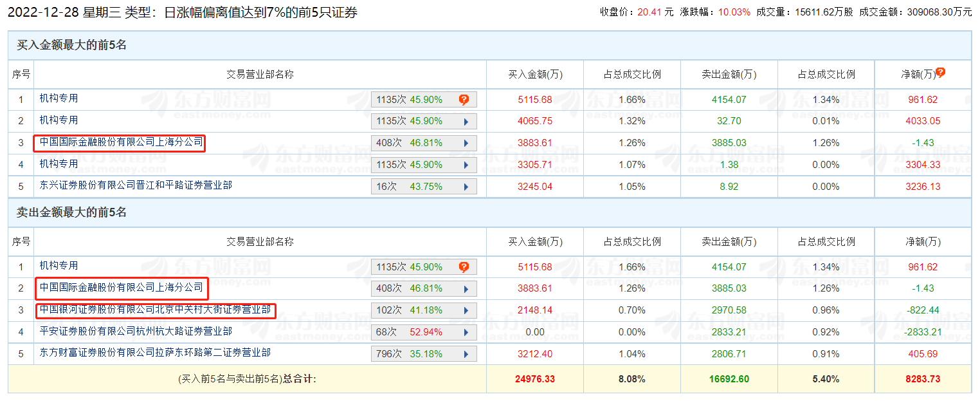Screen dimensions: 980x401
Task: Open 机构专用 link in buy table row 2
Action: [x=59, y=120]
